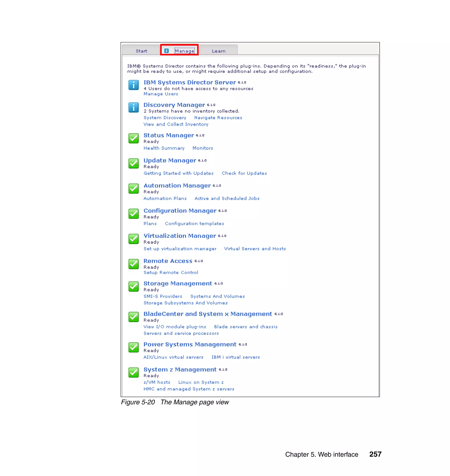The image size is (450, 476).
Task: Click the small info icon on Manage tab
Action: point(167,51)
